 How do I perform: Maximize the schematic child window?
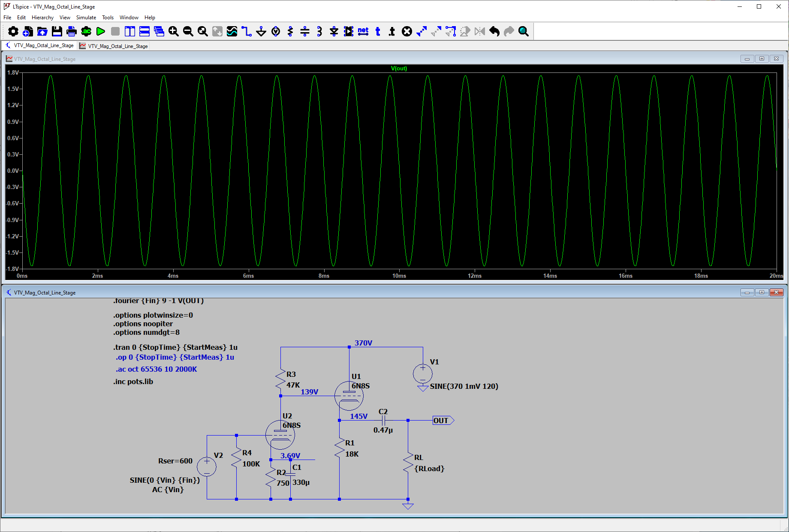[762, 292]
